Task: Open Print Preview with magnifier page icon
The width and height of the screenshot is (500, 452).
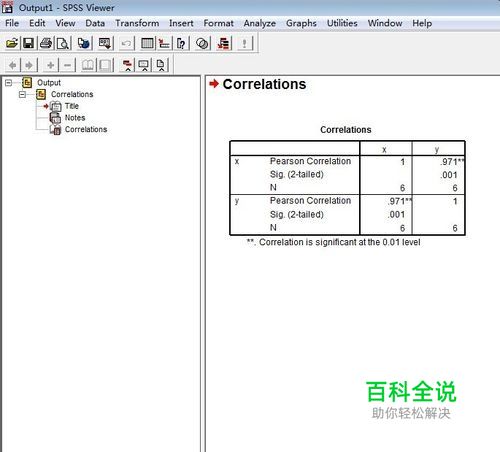Action: 63,43
